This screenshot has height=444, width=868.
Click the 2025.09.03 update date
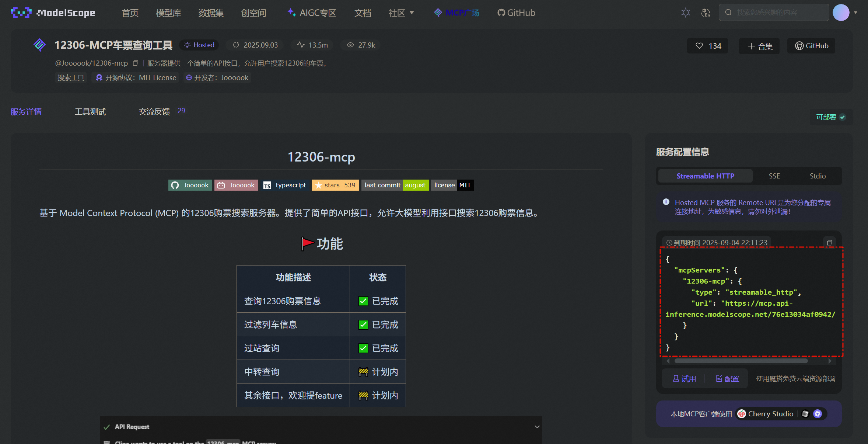point(255,45)
